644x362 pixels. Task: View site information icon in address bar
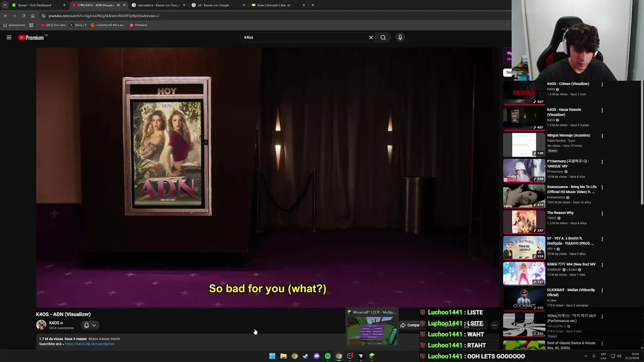pos(43,16)
